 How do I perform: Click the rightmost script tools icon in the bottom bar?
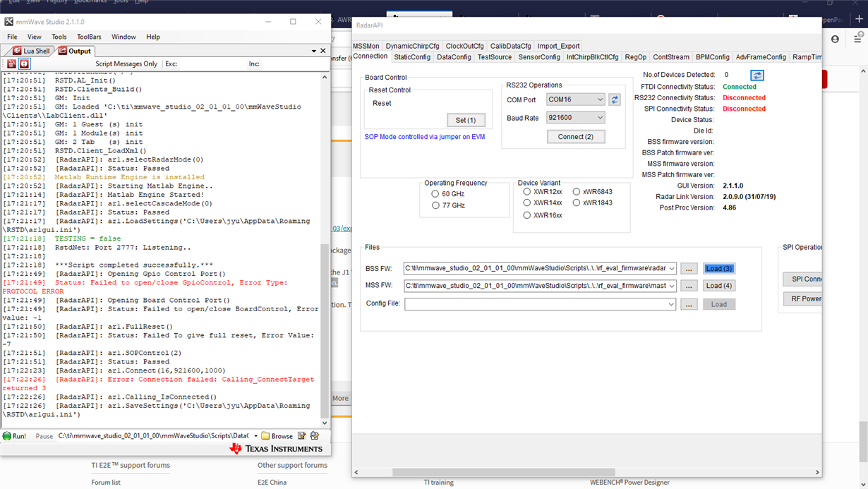click(x=315, y=436)
